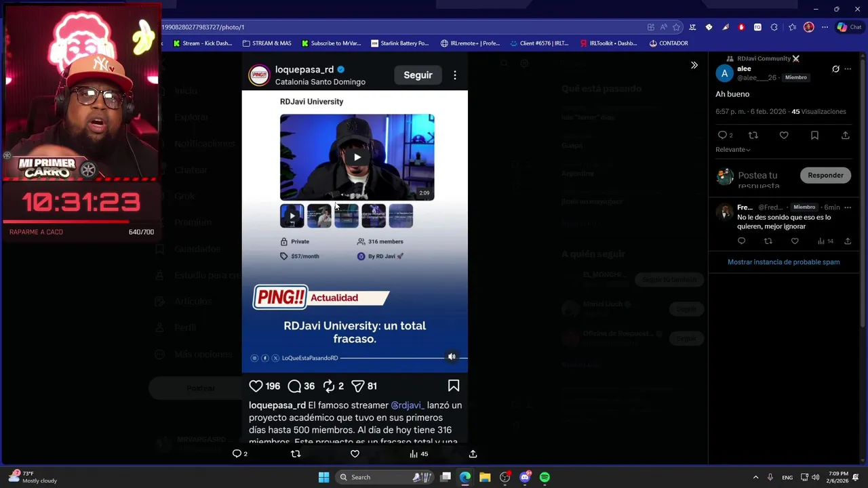Open the 'Subscribe to MrVar...' bookmark
Viewport: 868px width, 488px height.
[331, 43]
